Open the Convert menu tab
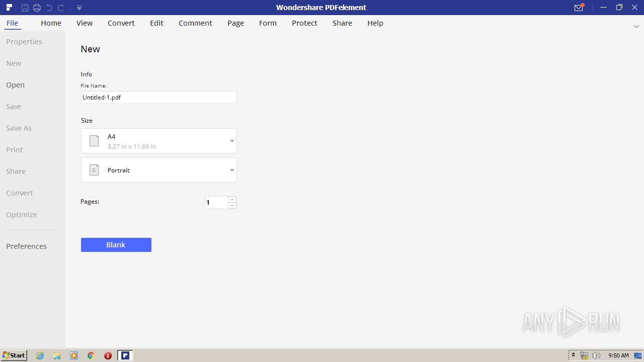Image resolution: width=644 pixels, height=362 pixels. click(121, 23)
